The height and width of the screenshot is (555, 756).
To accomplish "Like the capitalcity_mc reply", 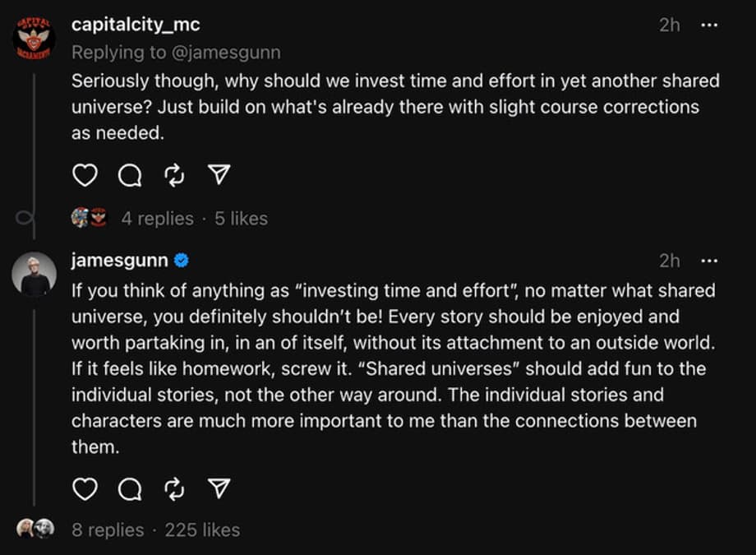I will pyautogui.click(x=85, y=175).
